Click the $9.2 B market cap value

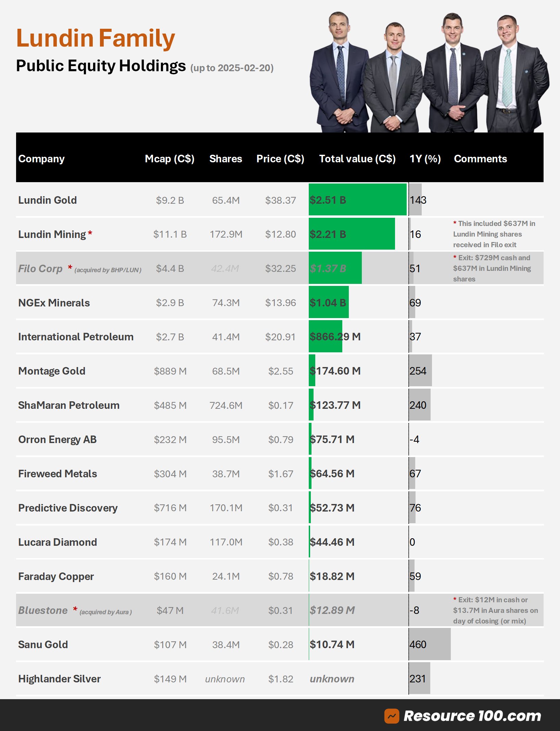(x=170, y=200)
